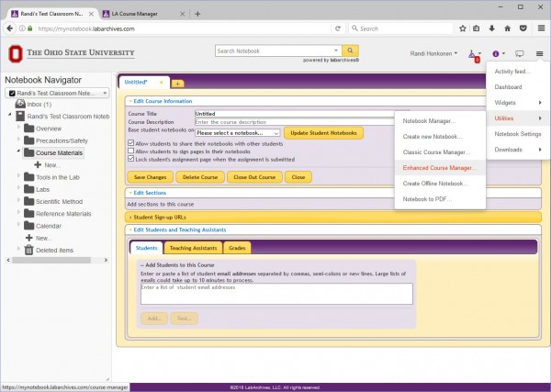The height and width of the screenshot is (392, 551).
Task: Click the Delete Course button
Action: click(200, 177)
